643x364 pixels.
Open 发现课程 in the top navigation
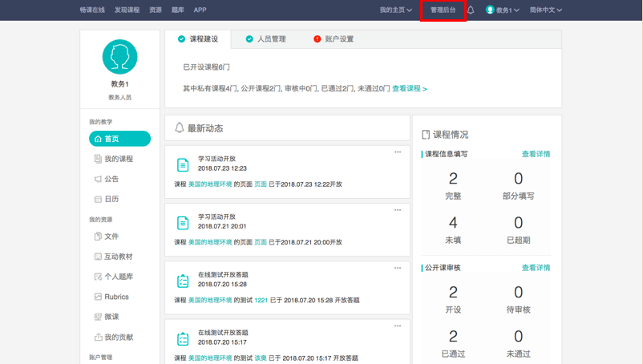point(127,10)
